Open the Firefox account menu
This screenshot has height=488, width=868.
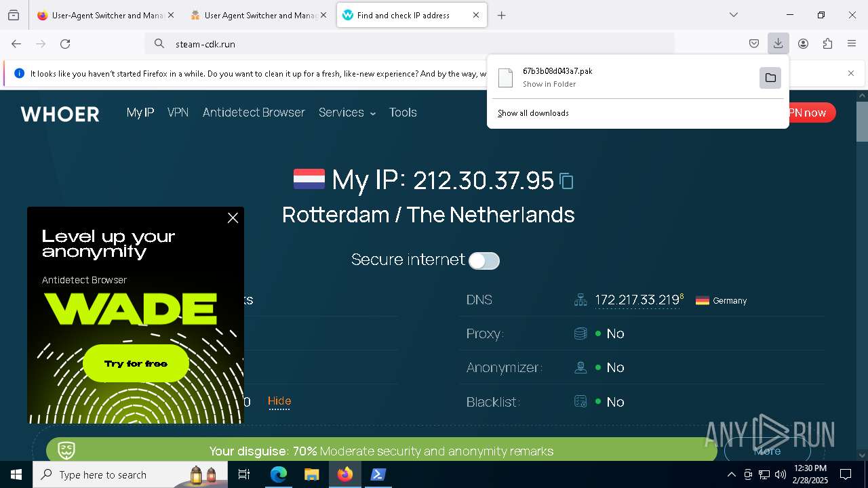point(803,43)
